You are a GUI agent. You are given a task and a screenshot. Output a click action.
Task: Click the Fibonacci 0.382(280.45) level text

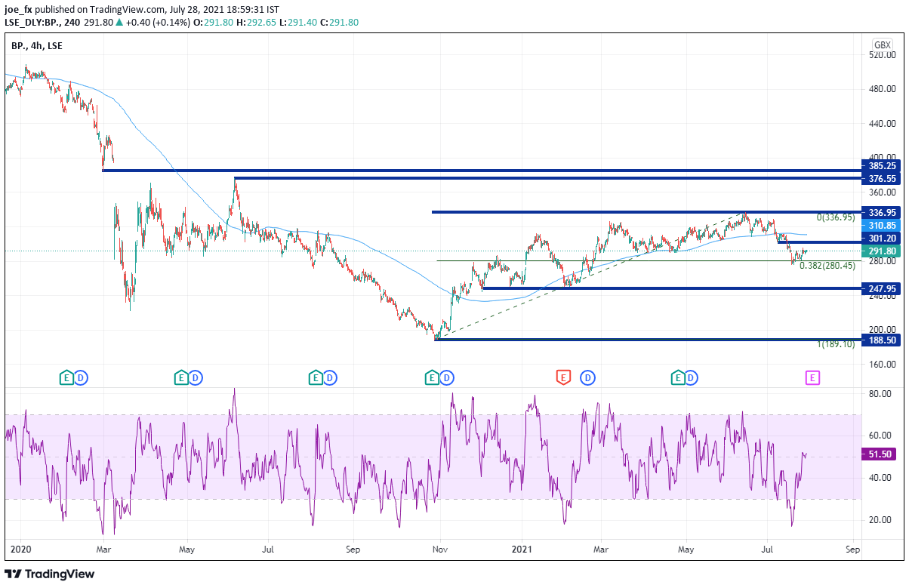coord(827,266)
